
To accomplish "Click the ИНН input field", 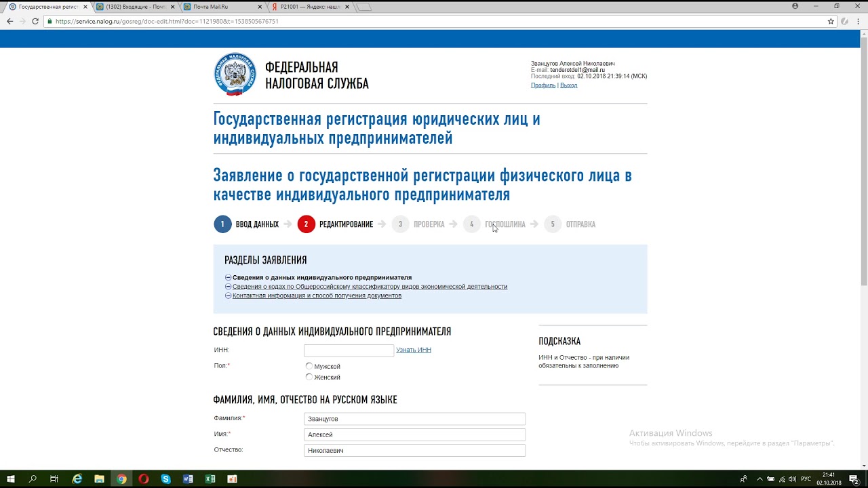I will pos(349,350).
